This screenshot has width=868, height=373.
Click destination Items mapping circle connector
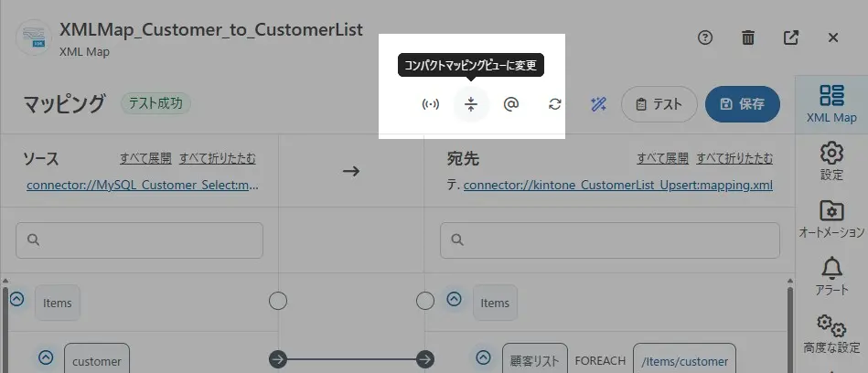(x=425, y=301)
